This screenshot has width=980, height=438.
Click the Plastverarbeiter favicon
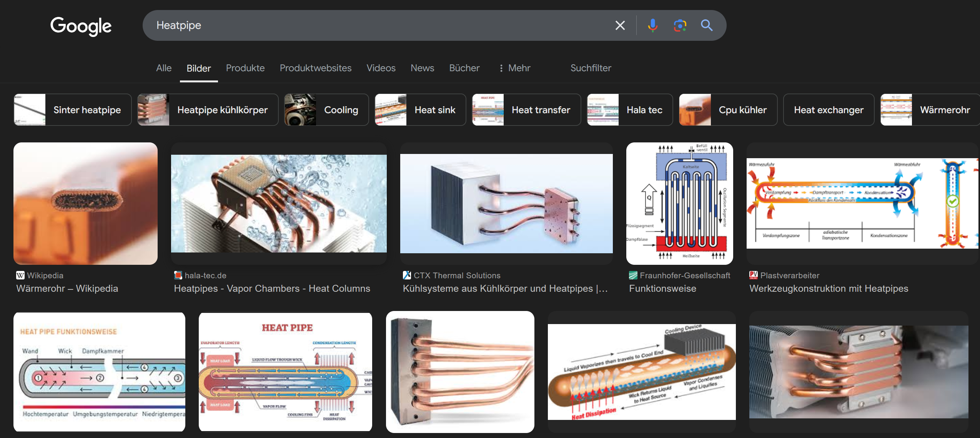tap(753, 275)
